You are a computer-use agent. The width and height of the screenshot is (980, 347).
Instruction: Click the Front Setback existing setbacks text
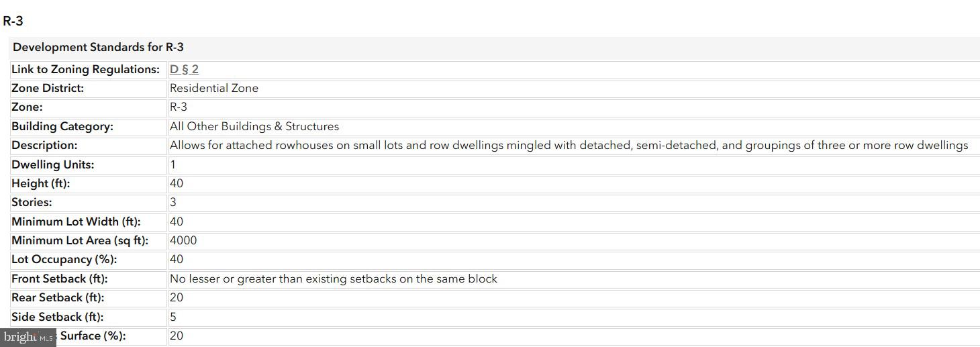coord(333,279)
